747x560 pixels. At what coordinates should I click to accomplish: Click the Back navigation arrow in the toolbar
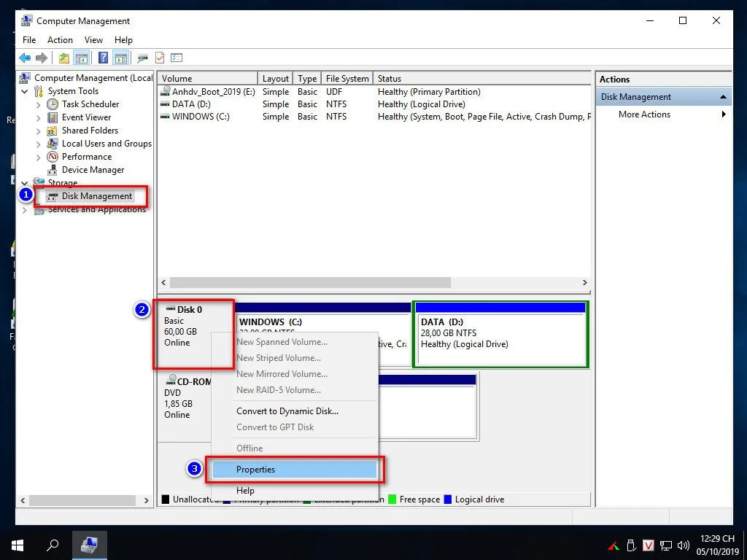click(24, 58)
